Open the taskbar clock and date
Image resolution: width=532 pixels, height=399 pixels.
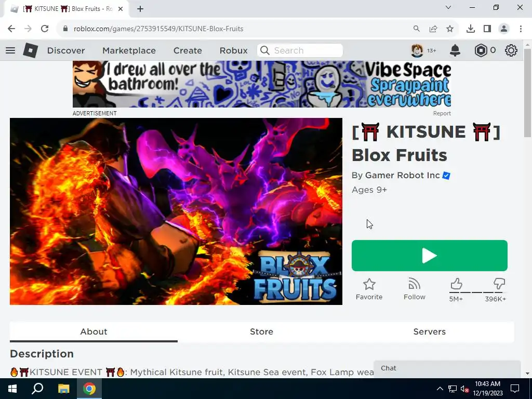(487, 389)
